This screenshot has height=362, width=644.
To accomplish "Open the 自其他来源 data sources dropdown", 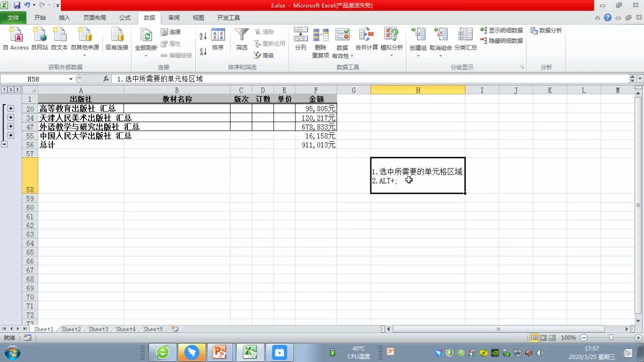I will tap(85, 41).
